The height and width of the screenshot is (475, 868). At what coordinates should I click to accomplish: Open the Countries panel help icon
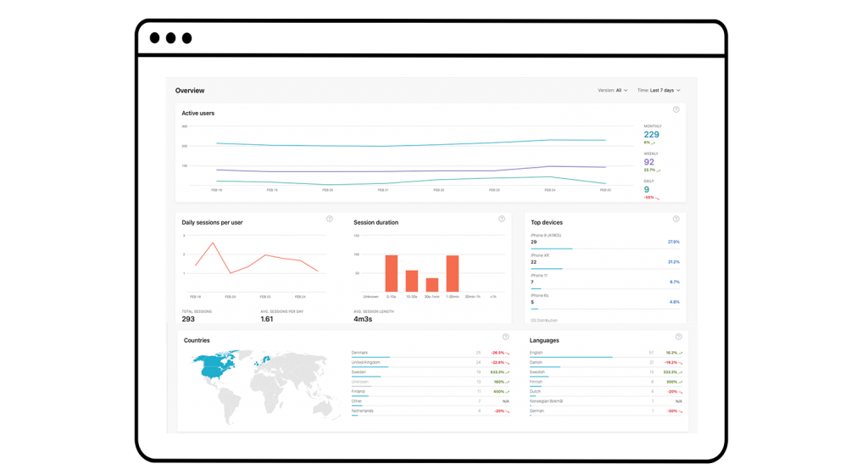point(505,337)
